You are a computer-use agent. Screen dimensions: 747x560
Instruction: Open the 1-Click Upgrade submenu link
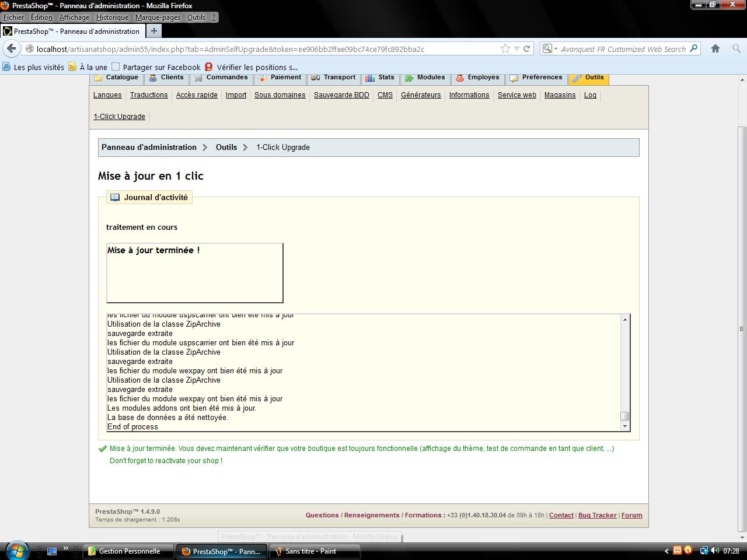coord(119,117)
